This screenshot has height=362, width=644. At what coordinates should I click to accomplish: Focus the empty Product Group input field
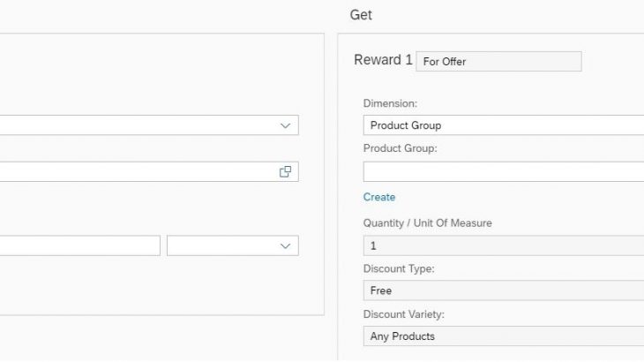tap(504, 172)
